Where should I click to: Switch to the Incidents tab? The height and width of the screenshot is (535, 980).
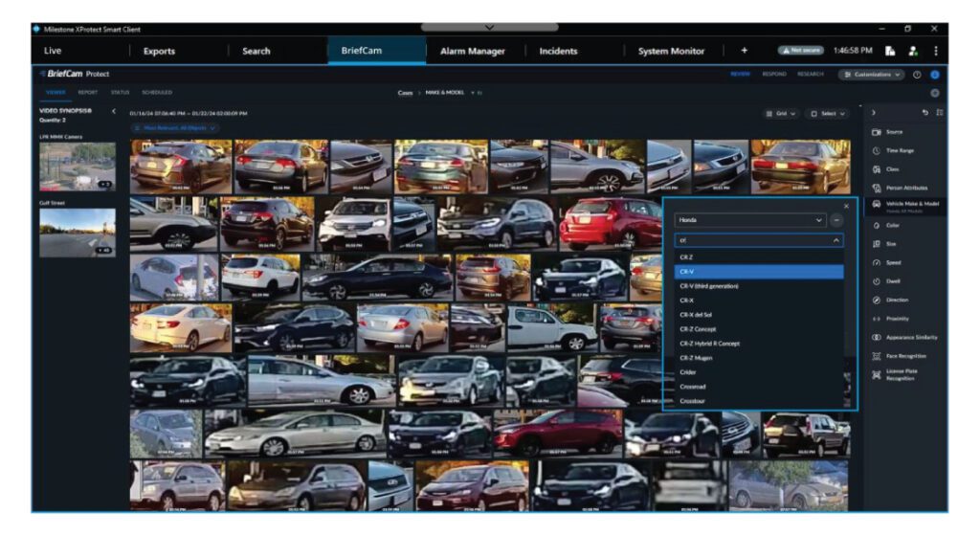click(558, 52)
